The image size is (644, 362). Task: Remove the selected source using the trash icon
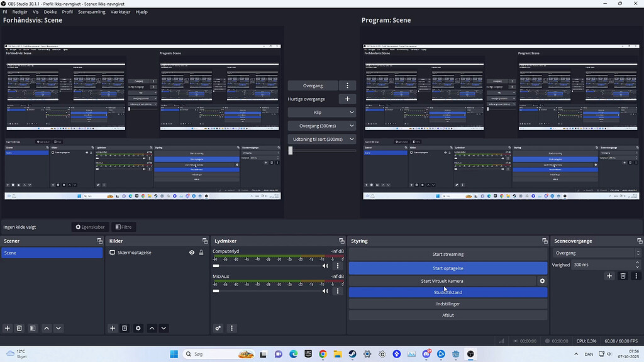(x=125, y=328)
